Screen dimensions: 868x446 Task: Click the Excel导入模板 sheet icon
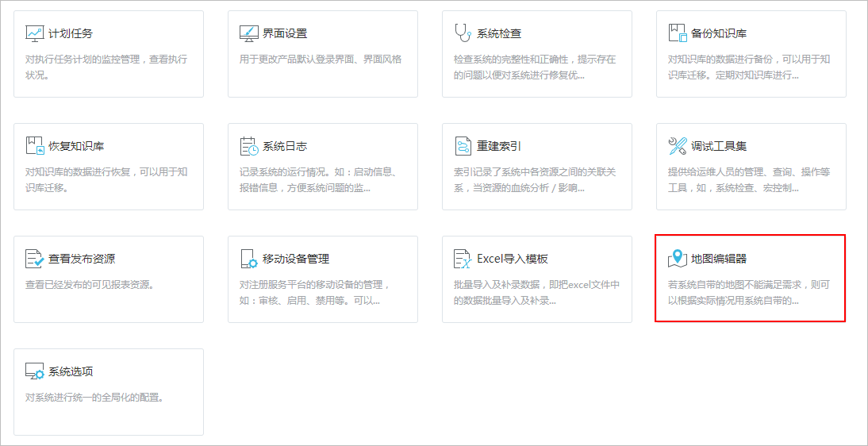pyautogui.click(x=463, y=259)
